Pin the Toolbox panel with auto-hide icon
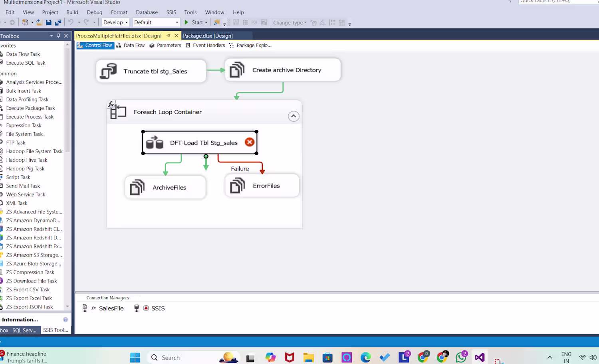This screenshot has height=364, width=599. (x=59, y=36)
